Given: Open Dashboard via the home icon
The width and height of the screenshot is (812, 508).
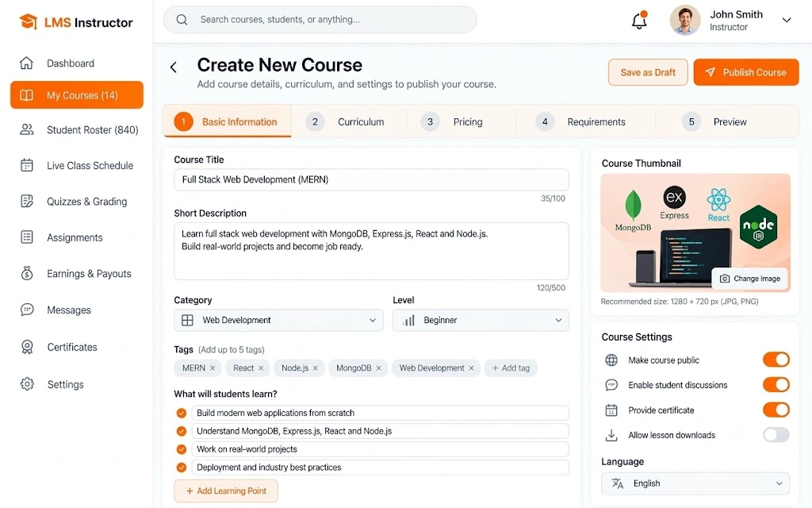Looking at the screenshot, I should coord(26,63).
